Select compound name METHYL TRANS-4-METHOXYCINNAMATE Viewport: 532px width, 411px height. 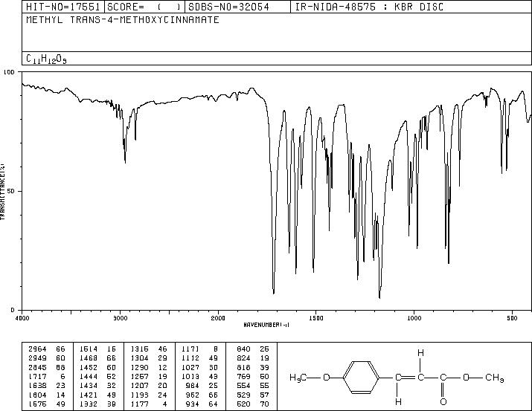(x=123, y=19)
